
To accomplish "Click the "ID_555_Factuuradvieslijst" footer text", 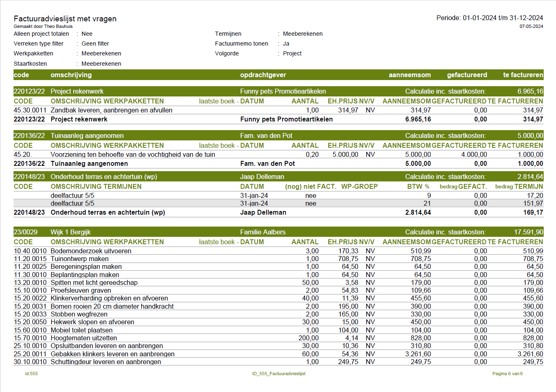I will click(x=278, y=374).
